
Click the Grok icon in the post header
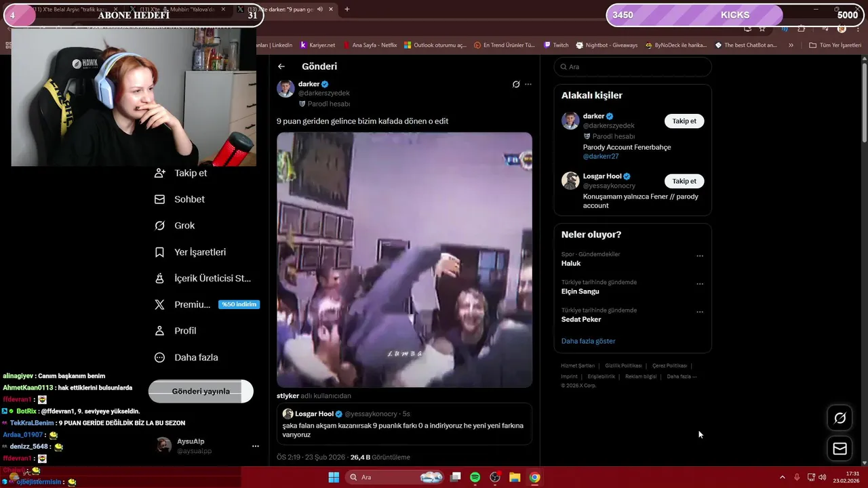[x=516, y=84]
